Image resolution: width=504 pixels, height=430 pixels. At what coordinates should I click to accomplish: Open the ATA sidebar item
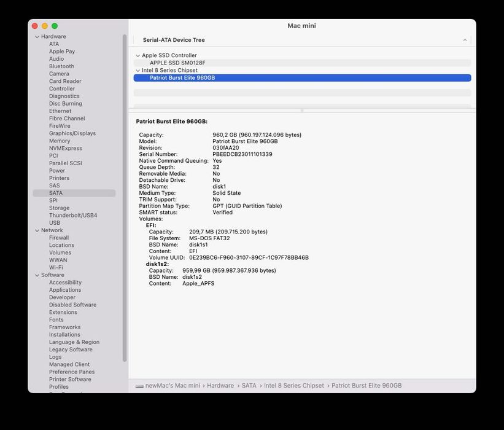click(x=54, y=44)
